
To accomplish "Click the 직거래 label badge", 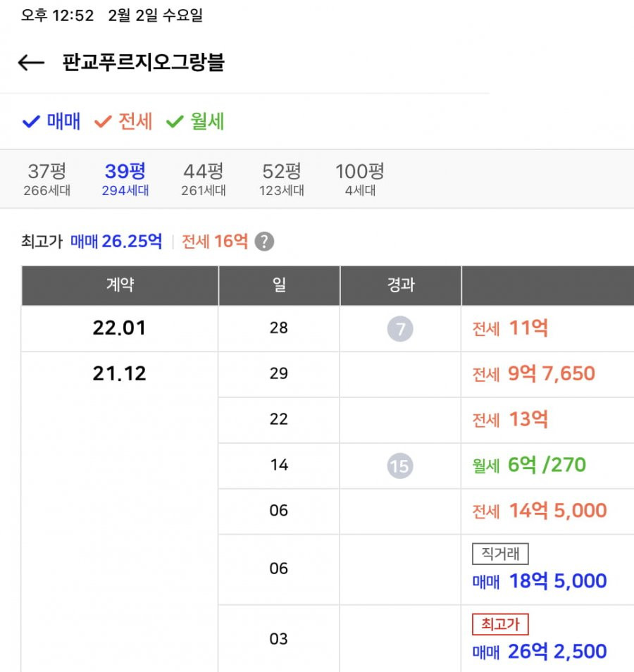I will pos(499,554).
